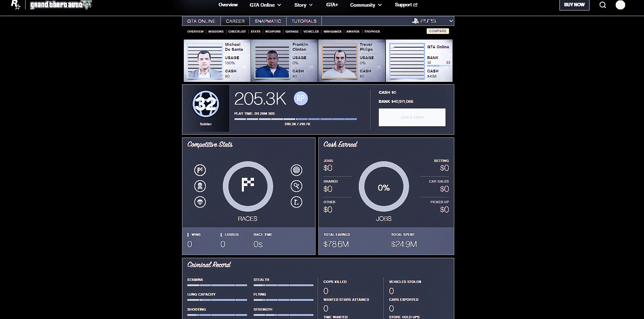Select the Darts target icon
The height and width of the screenshot is (319, 644).
(x=296, y=170)
